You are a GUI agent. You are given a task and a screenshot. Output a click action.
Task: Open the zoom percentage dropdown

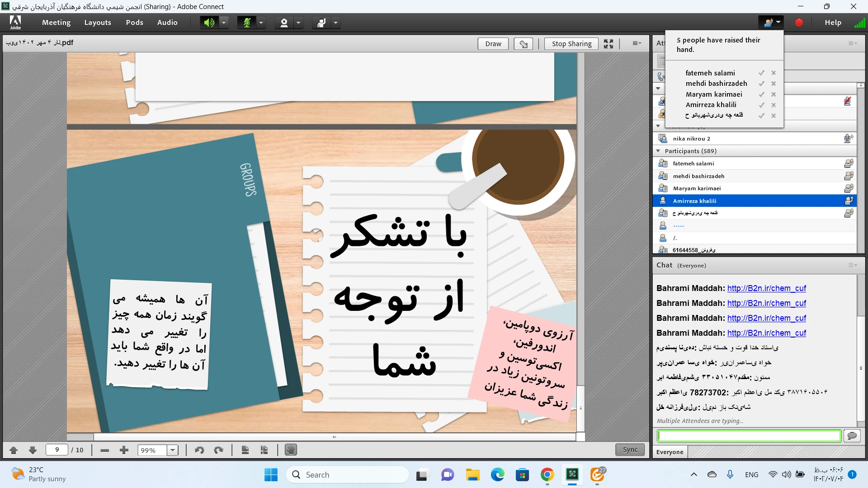tap(172, 450)
